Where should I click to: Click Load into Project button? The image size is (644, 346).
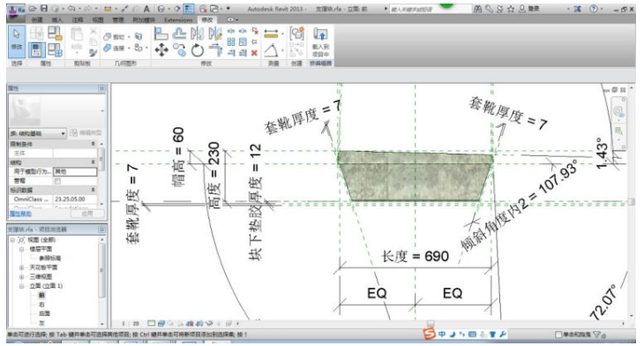320,41
